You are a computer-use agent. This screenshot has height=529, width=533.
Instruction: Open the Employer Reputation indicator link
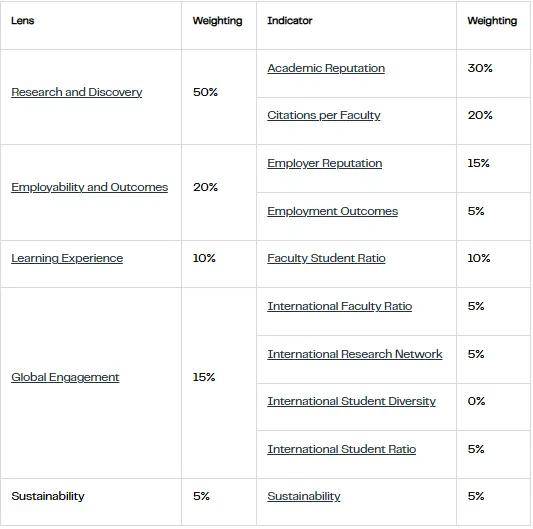[x=325, y=164]
